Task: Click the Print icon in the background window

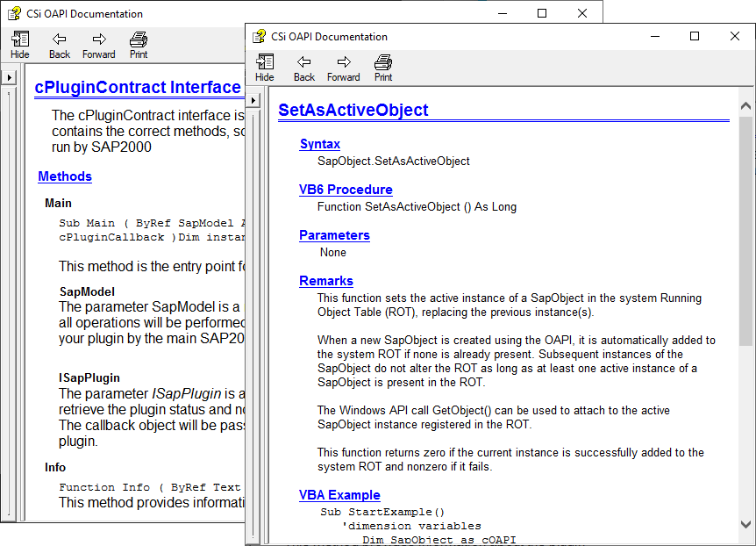Action: 138,44
